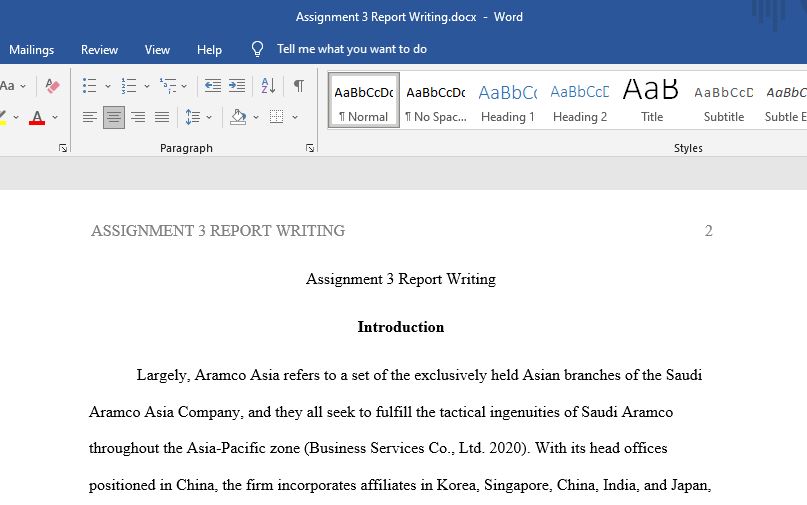Image resolution: width=807 pixels, height=505 pixels.
Task: Apply the yellow text highlight color
Action: click(3, 117)
